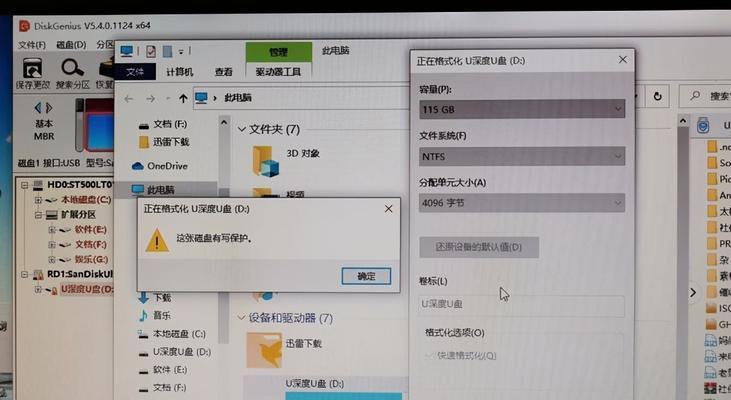Open the 3D 对象 folder icon
Image resolution: width=731 pixels, height=400 pixels.
pos(265,161)
